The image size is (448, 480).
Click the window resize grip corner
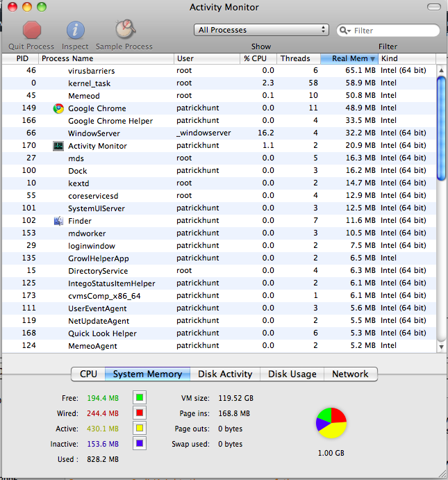[442, 473]
